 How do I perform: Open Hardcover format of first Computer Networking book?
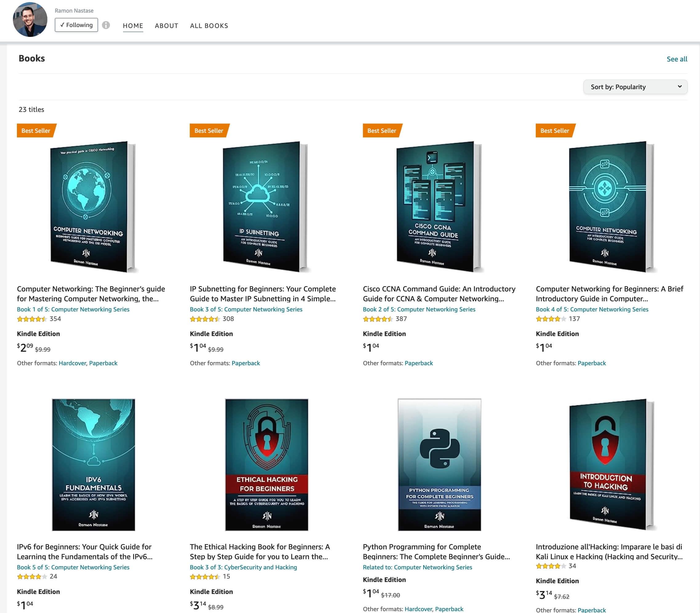[72, 363]
